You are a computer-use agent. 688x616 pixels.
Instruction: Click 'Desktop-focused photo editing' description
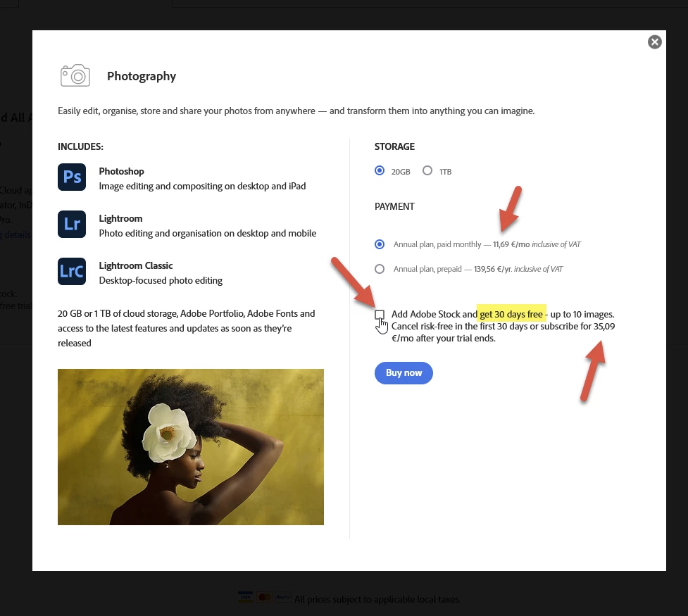pyautogui.click(x=161, y=280)
